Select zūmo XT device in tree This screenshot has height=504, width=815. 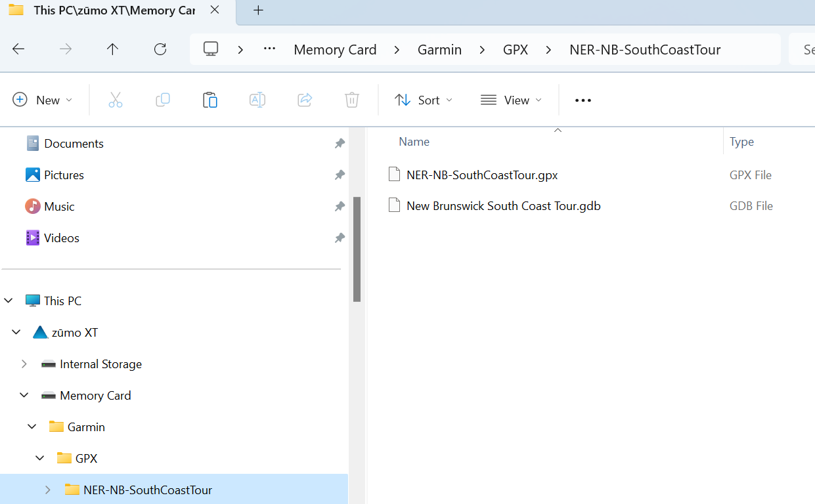75,332
